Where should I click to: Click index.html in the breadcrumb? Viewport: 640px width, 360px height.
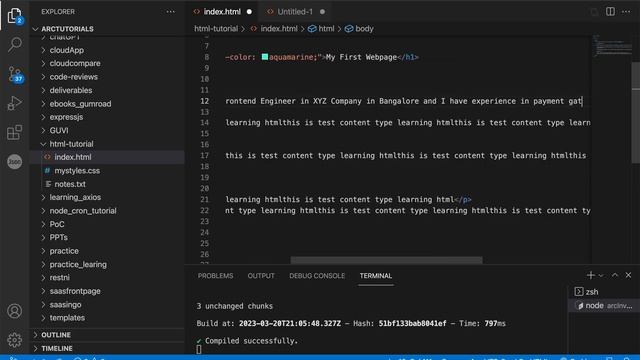(x=279, y=29)
